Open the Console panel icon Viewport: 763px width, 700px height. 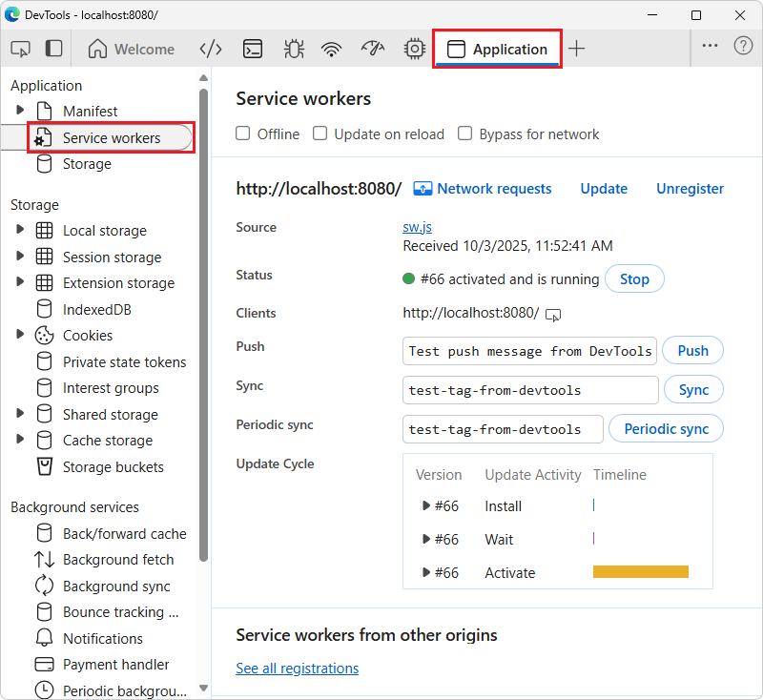click(x=252, y=49)
